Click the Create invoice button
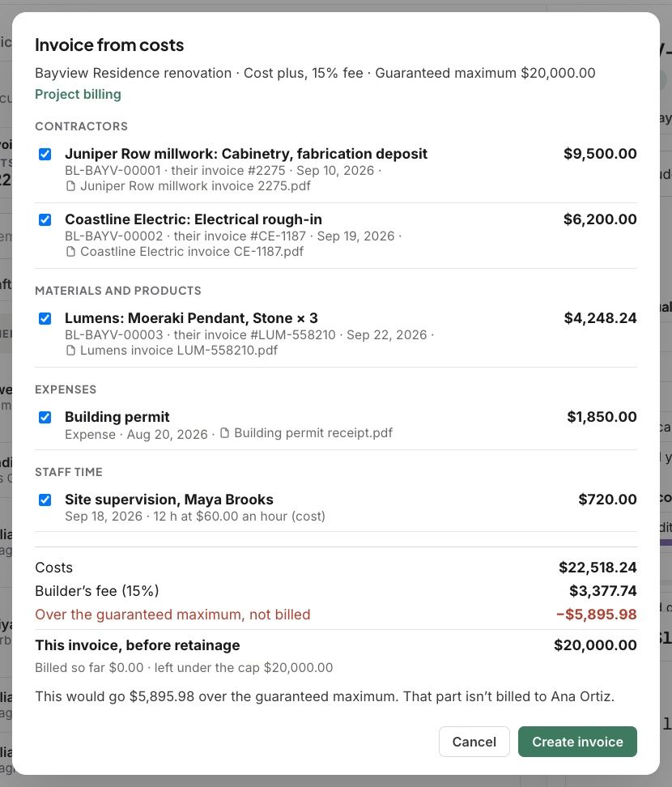 click(x=577, y=742)
